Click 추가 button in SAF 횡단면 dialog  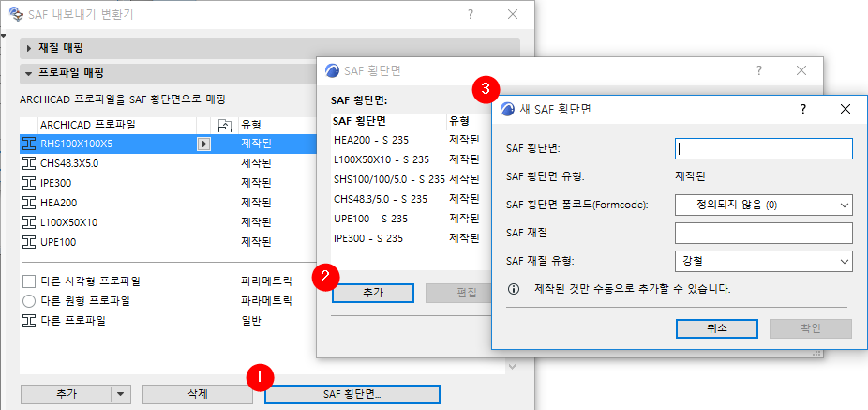(x=372, y=293)
